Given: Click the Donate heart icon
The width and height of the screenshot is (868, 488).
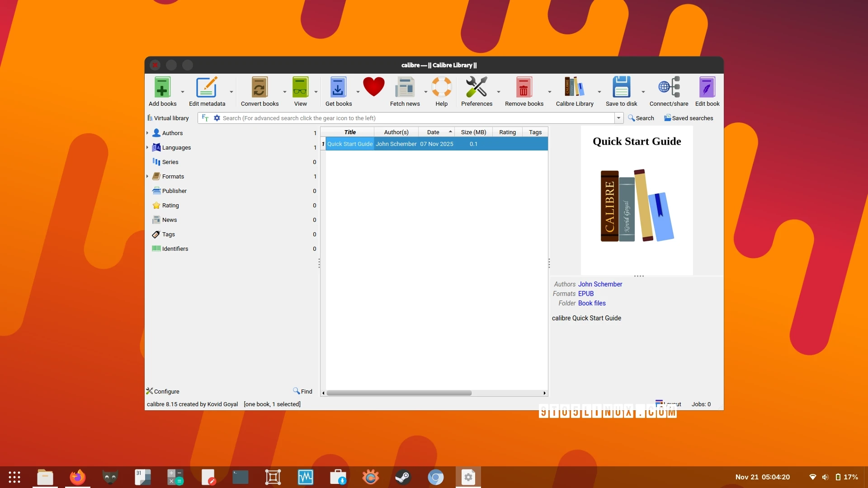Looking at the screenshot, I should tap(373, 87).
